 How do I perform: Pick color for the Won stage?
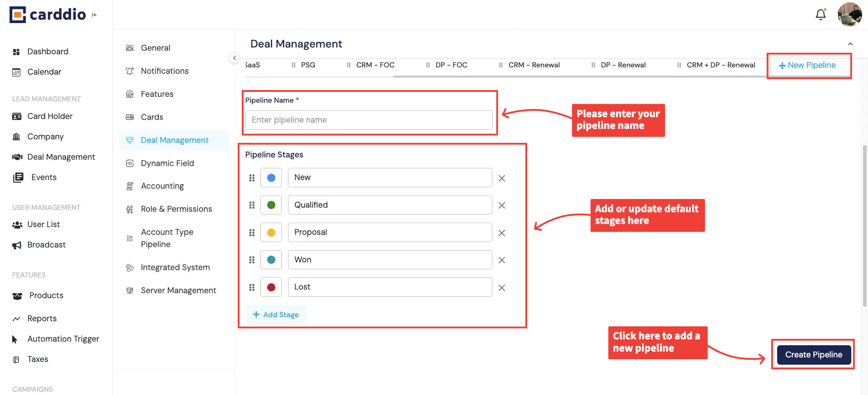(x=271, y=260)
